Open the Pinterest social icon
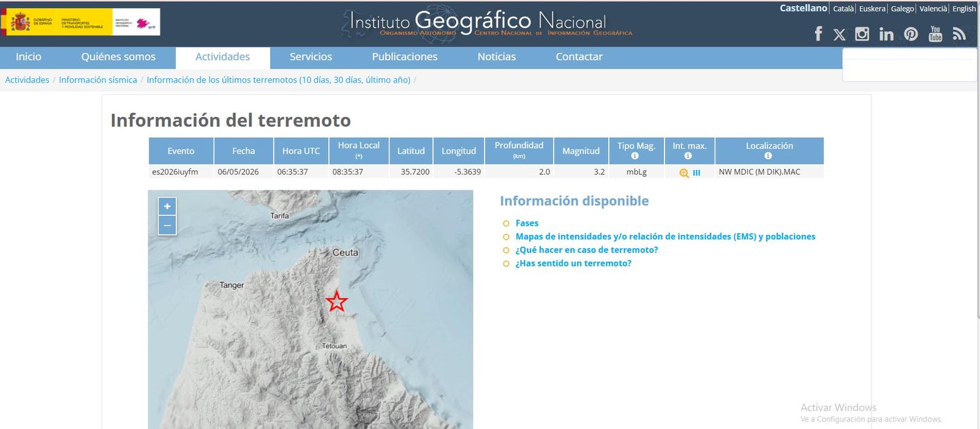Image resolution: width=980 pixels, height=429 pixels. pyautogui.click(x=911, y=34)
